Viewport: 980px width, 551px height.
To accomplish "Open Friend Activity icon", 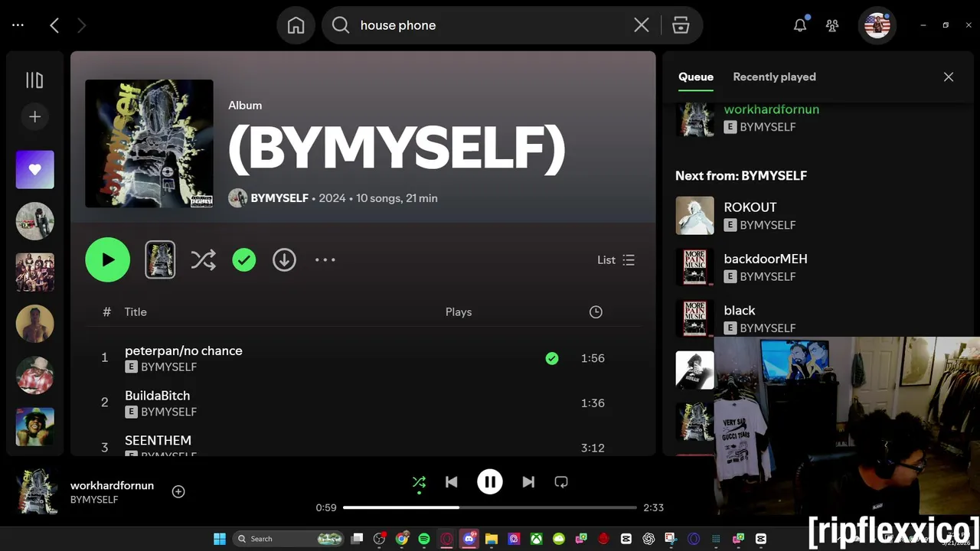I will 832,25.
